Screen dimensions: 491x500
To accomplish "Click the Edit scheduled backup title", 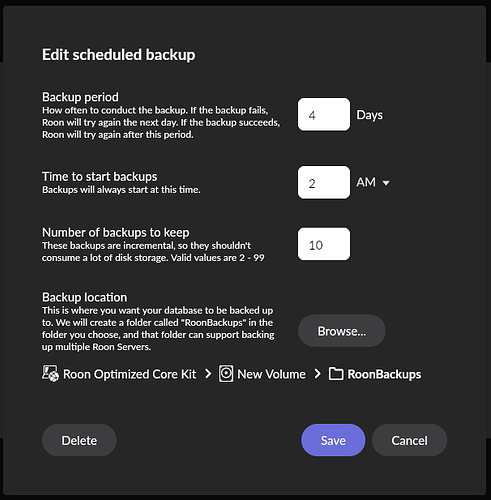I will [x=119, y=55].
